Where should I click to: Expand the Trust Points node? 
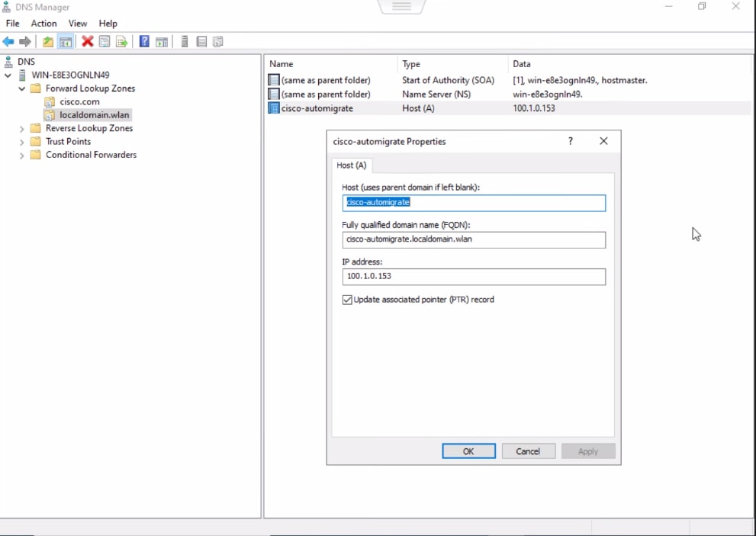coord(21,141)
